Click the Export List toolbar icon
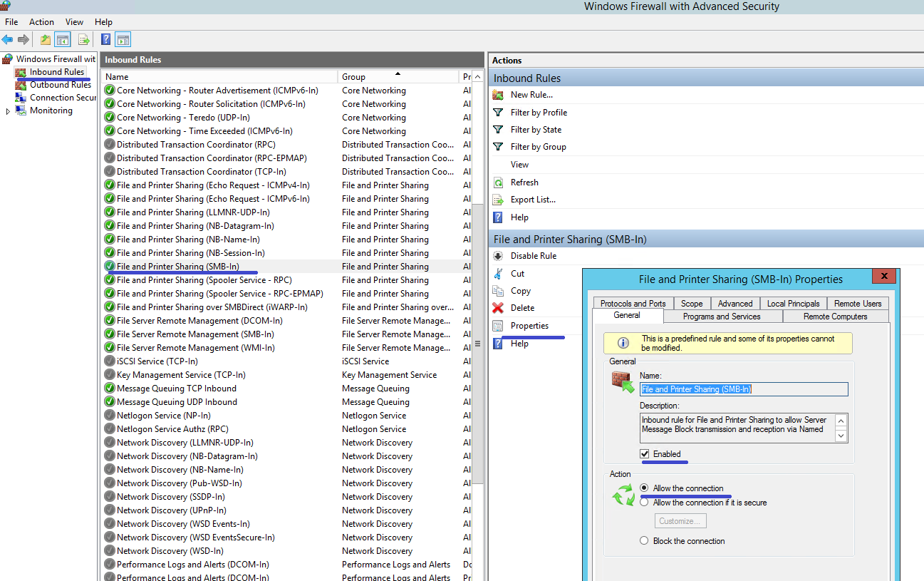 click(x=84, y=40)
